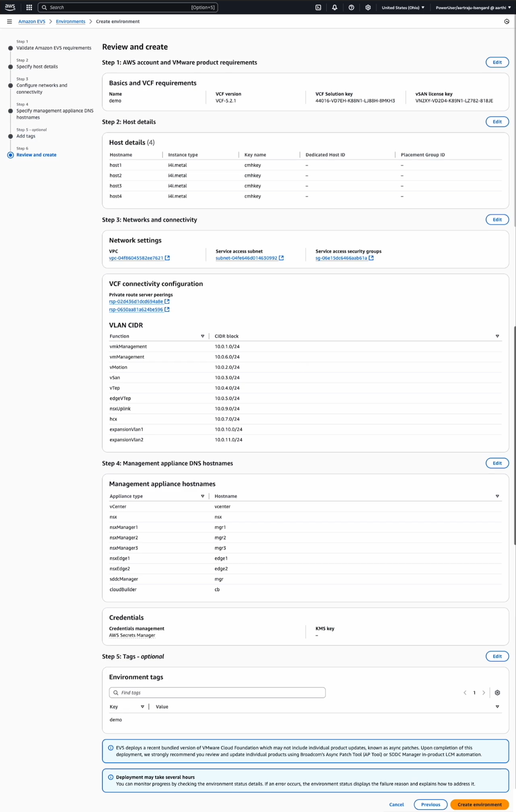Open the AWS home logo
The image size is (516, 812).
[x=10, y=7]
